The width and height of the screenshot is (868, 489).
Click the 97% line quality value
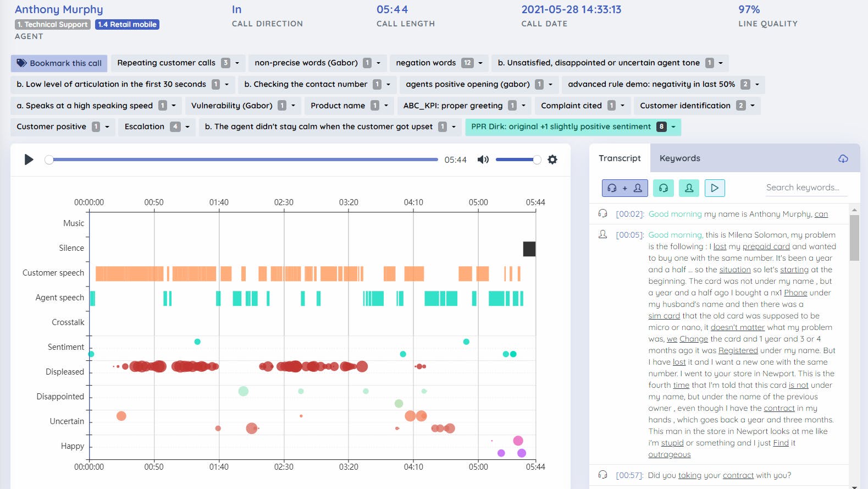[x=749, y=9]
